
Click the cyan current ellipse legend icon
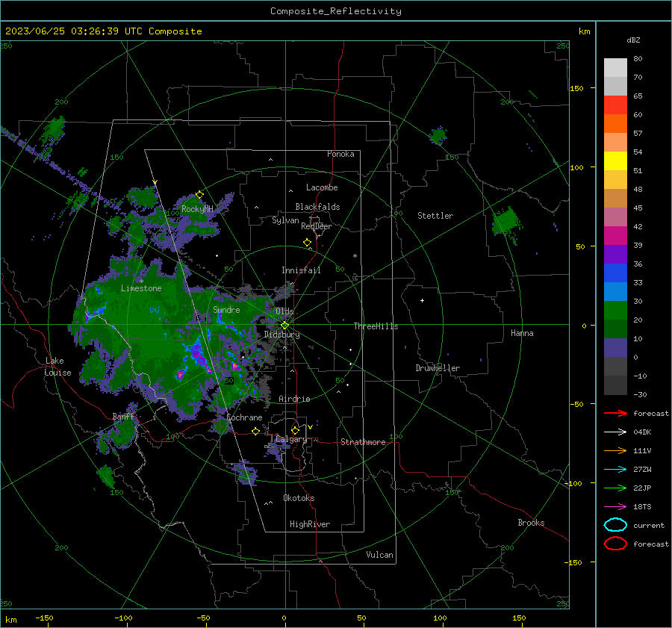click(x=615, y=525)
